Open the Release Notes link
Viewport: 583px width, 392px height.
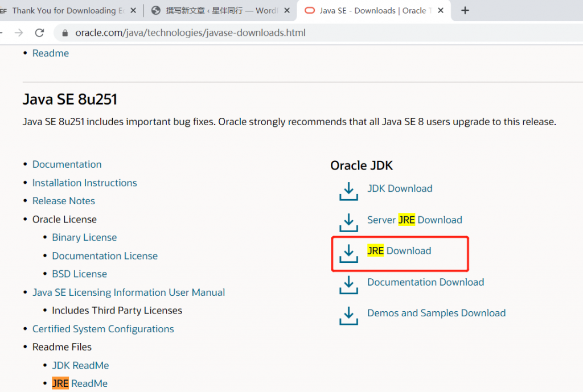coord(64,201)
